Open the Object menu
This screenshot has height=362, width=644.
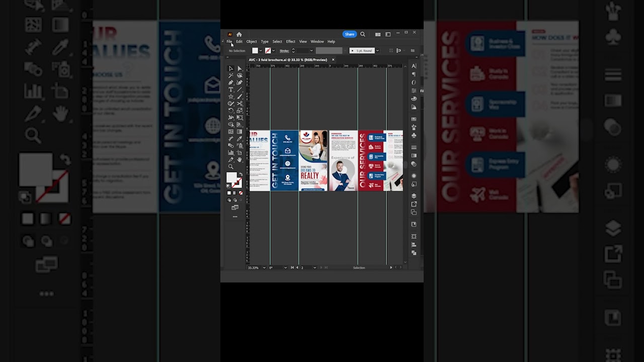pyautogui.click(x=252, y=41)
